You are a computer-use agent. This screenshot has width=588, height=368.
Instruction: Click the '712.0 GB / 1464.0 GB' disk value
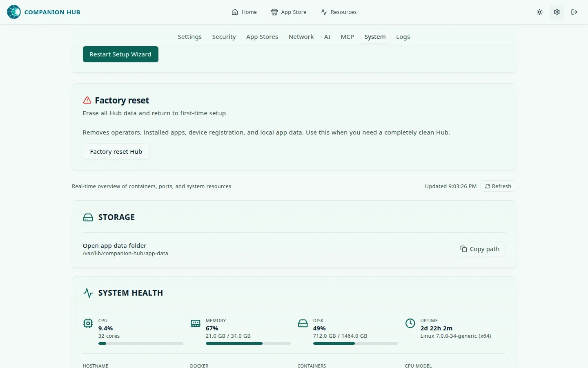point(340,336)
